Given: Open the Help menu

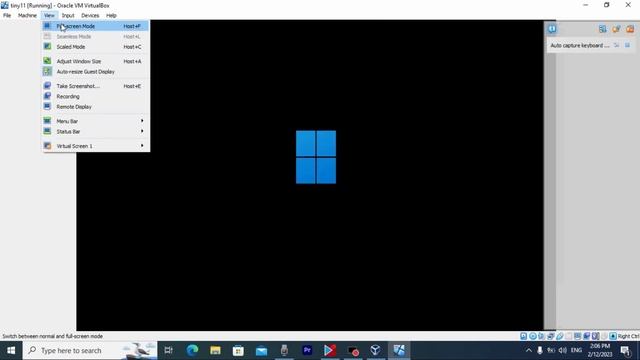Looking at the screenshot, I should click(x=111, y=16).
